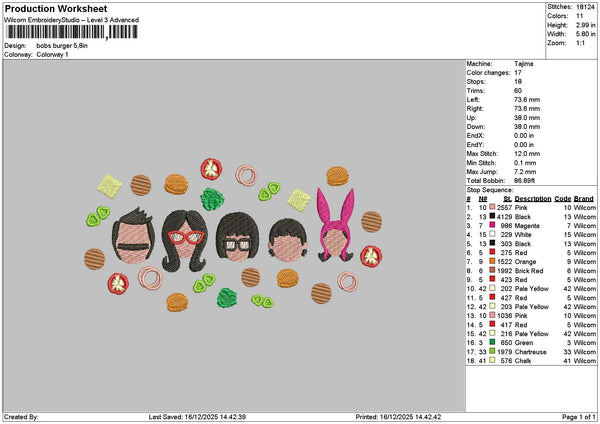Pick the Pink swatch with 2557 stitches
The height and width of the screenshot is (424, 600).
coord(492,207)
